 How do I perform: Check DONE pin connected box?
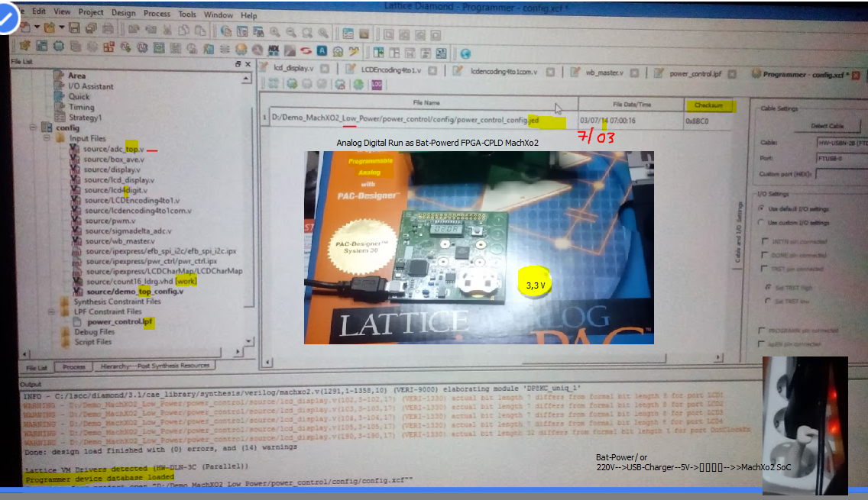[x=765, y=255]
